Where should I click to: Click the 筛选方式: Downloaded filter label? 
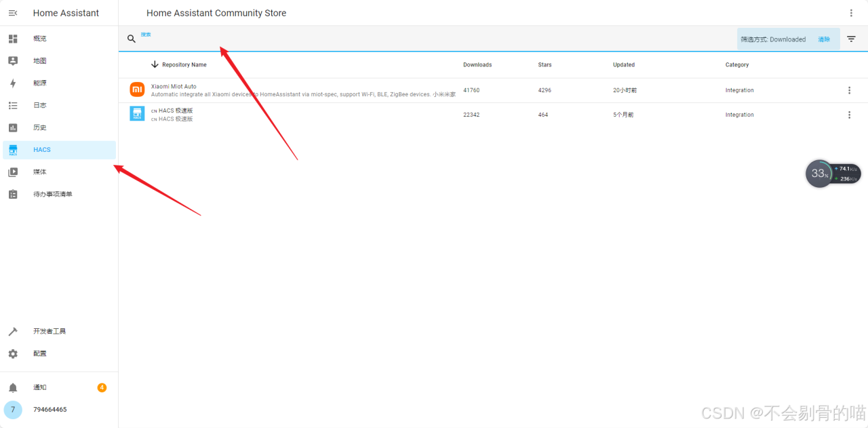tap(773, 39)
